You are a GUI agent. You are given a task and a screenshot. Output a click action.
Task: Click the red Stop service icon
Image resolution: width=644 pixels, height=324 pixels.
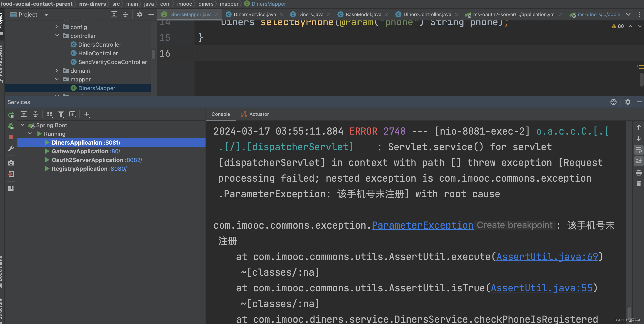pyautogui.click(x=11, y=137)
